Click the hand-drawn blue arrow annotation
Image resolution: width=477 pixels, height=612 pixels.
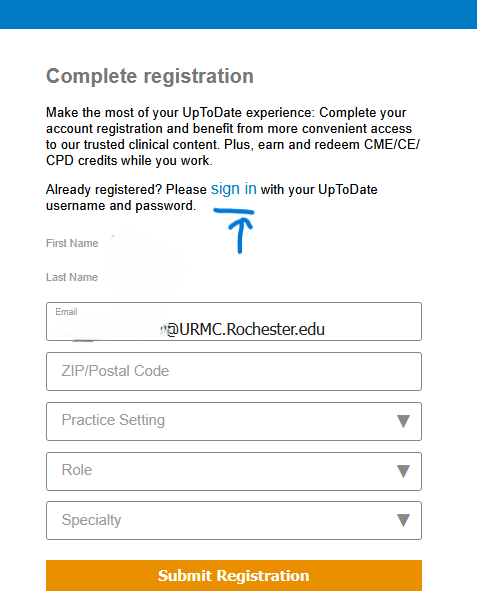tap(235, 231)
